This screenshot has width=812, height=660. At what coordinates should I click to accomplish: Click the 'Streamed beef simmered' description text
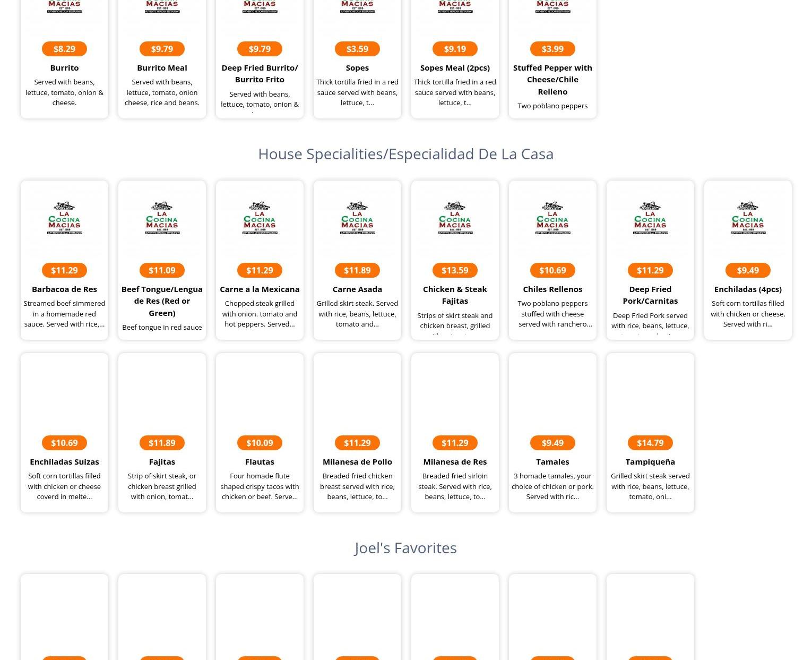[x=64, y=314]
